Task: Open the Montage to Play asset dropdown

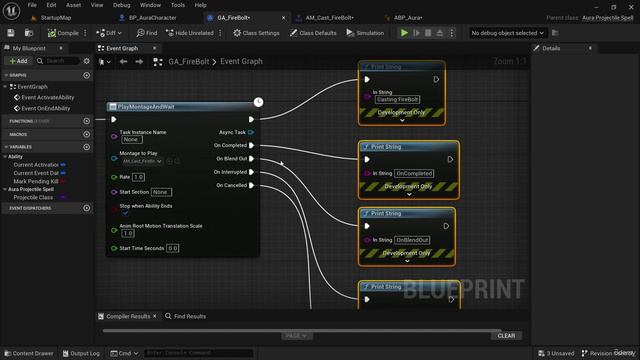Action: point(142,161)
